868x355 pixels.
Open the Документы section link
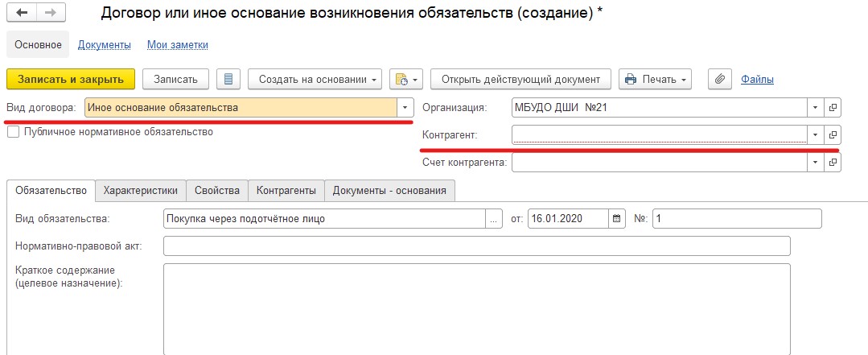click(104, 45)
